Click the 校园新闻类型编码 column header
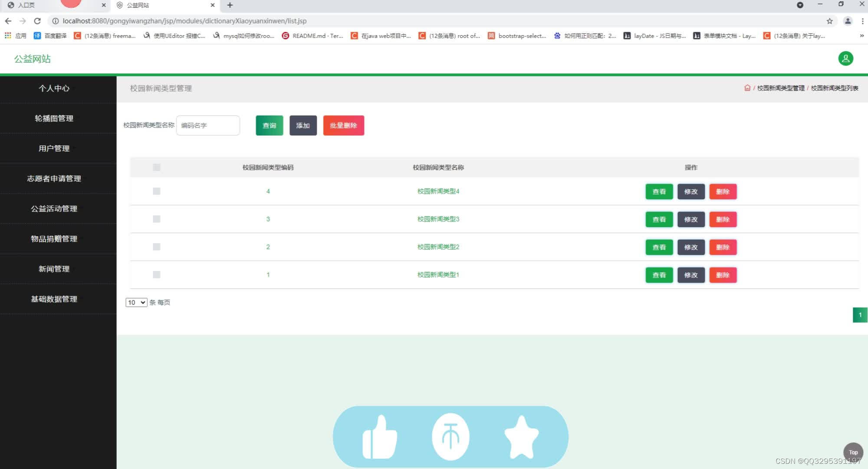 coord(268,167)
